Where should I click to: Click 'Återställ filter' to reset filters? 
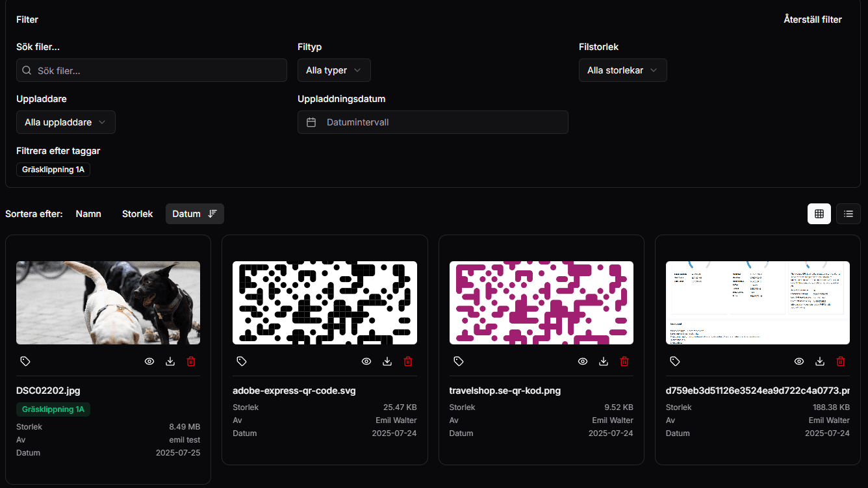(x=813, y=19)
